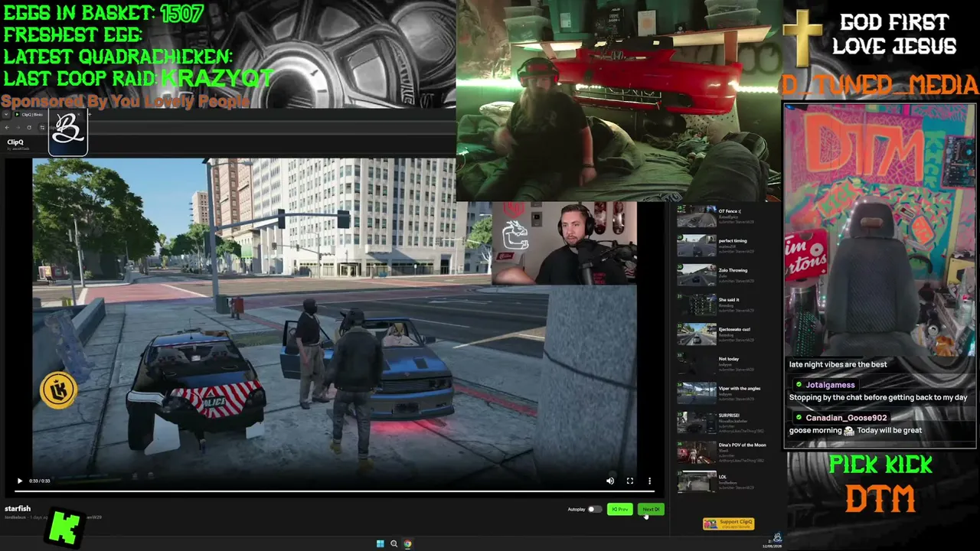Open the 'O7 Fence :(' clip thumbnail
Screen dimensions: 980x551
coord(697,217)
